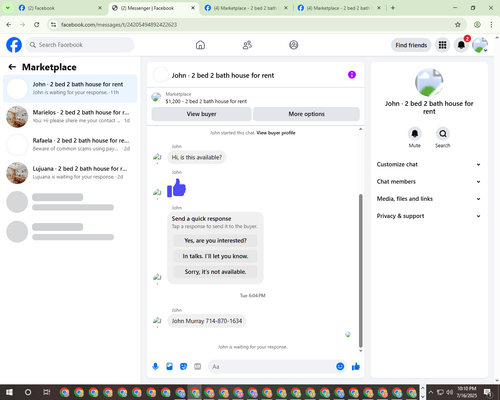Click the taskbar clock showing 10:10 PM
The image size is (500, 400).
click(467, 392)
